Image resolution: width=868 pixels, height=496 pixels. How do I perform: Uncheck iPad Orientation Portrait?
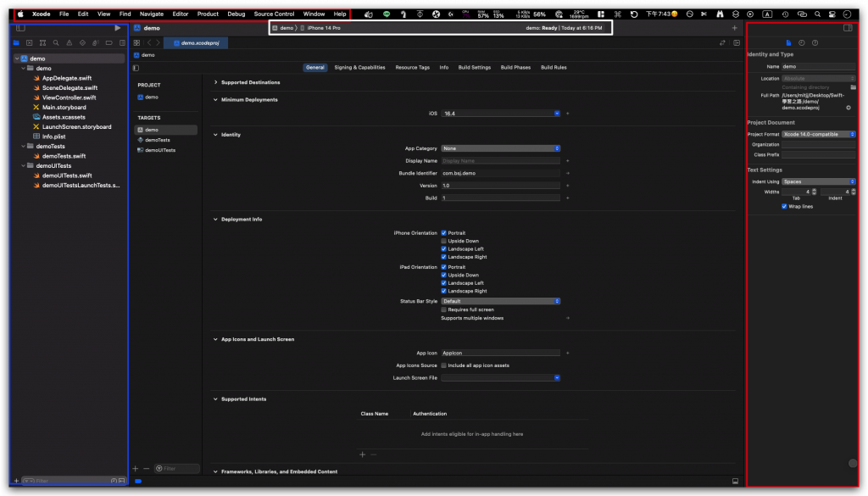pyautogui.click(x=443, y=267)
